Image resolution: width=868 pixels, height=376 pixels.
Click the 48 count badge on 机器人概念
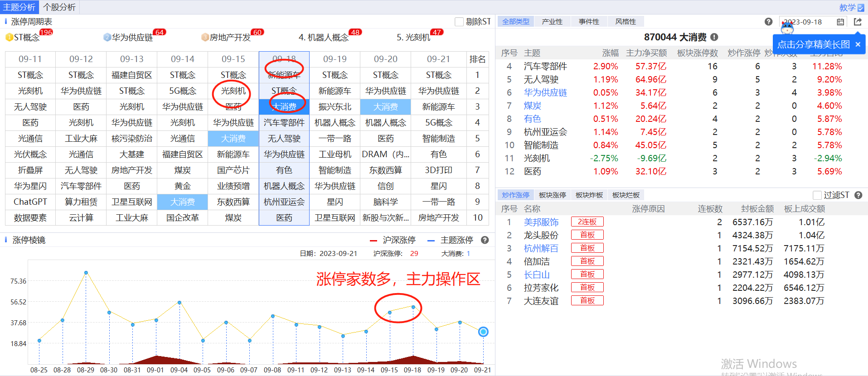(355, 32)
